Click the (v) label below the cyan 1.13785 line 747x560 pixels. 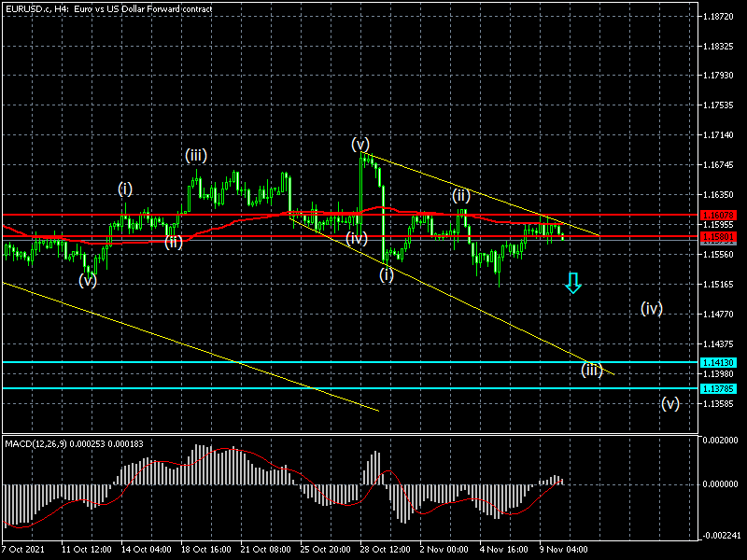tap(669, 404)
